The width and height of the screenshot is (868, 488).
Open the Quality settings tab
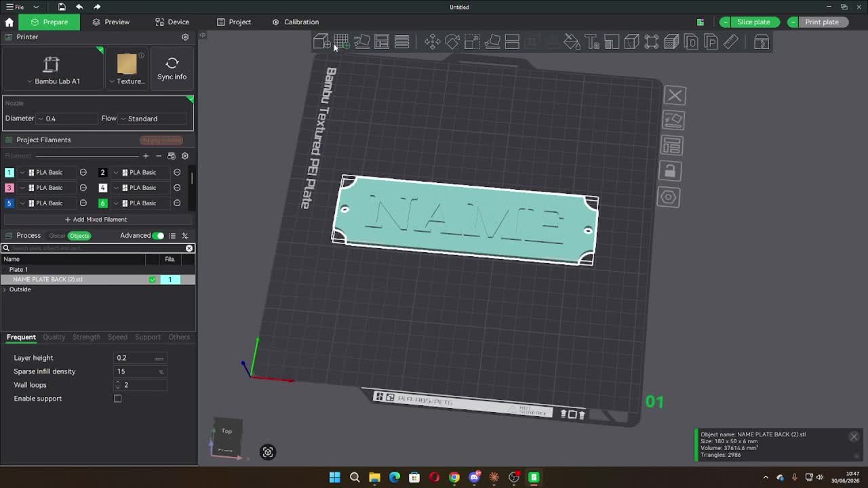[x=54, y=337]
